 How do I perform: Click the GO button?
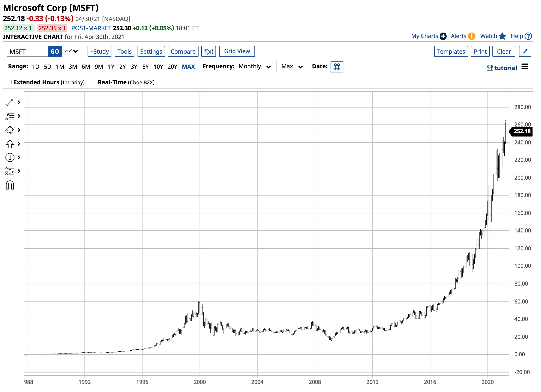(55, 52)
